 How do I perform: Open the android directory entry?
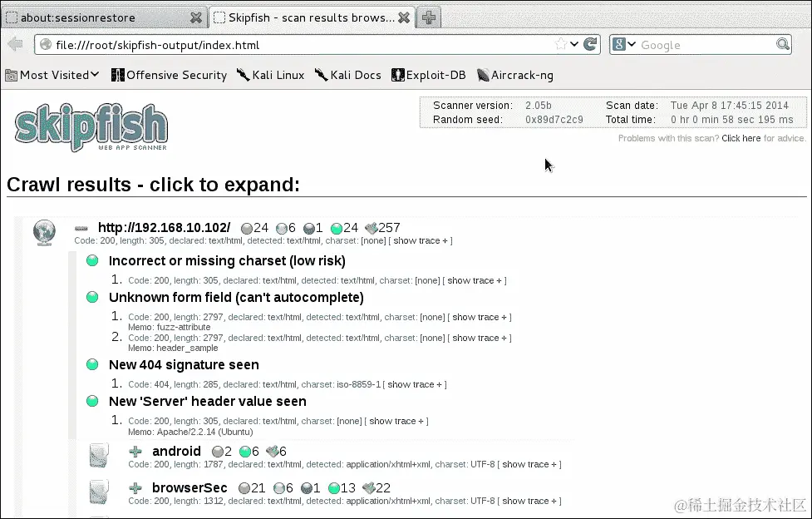tap(176, 451)
